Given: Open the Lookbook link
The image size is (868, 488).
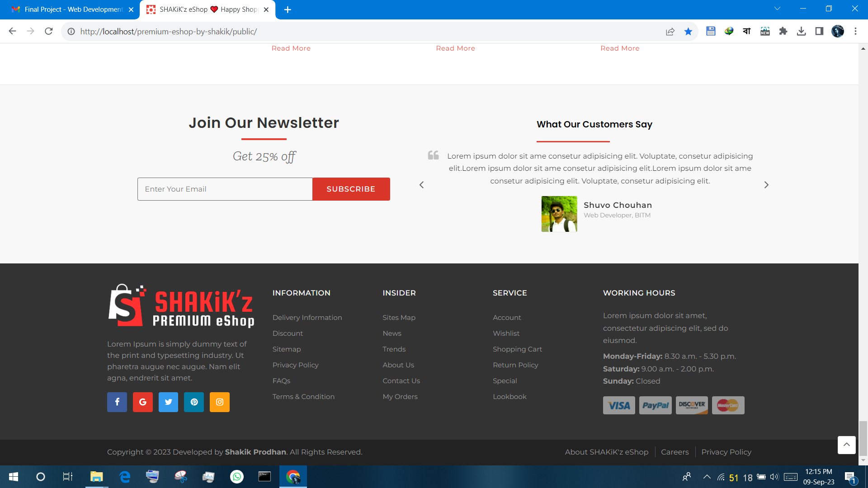Looking at the screenshot, I should (509, 397).
